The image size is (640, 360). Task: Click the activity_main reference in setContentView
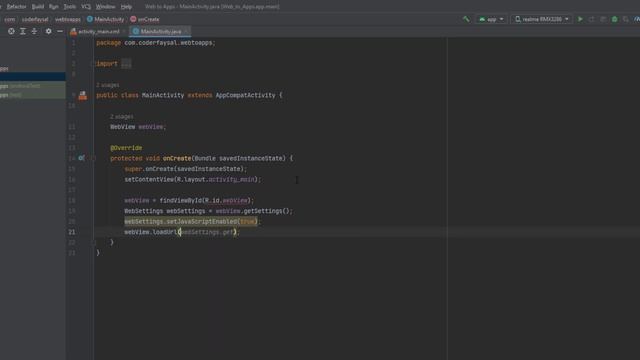[x=231, y=179]
